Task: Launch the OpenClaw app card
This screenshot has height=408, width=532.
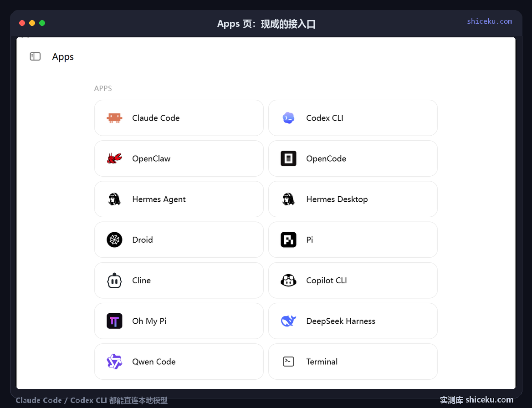Action: tap(179, 158)
